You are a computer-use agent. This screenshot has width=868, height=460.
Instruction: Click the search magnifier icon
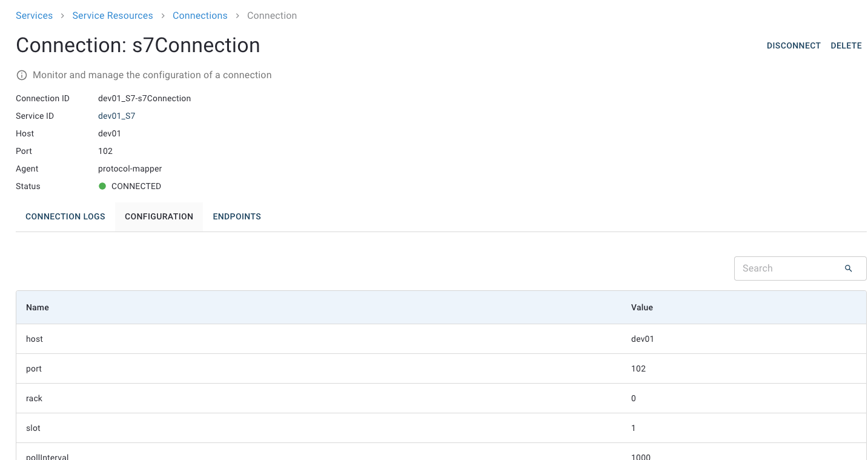(848, 268)
